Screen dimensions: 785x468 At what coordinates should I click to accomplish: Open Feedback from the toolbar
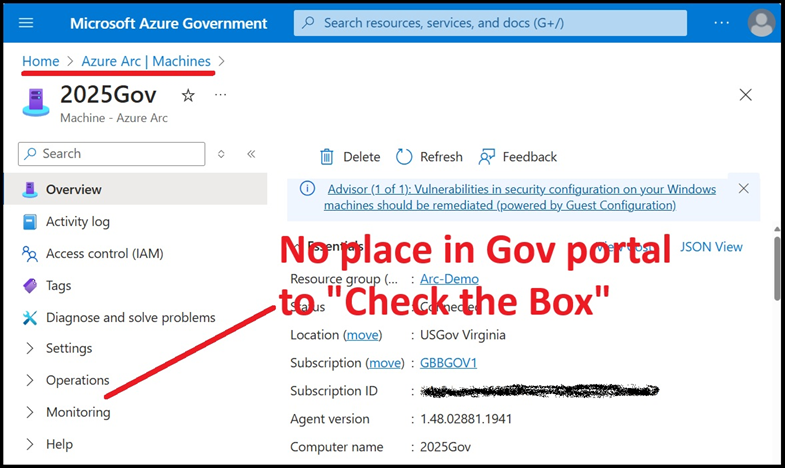point(487,157)
